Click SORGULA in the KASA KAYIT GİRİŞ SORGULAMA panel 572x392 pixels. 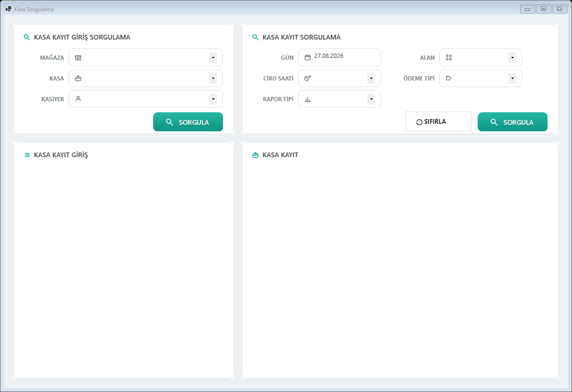(x=188, y=122)
